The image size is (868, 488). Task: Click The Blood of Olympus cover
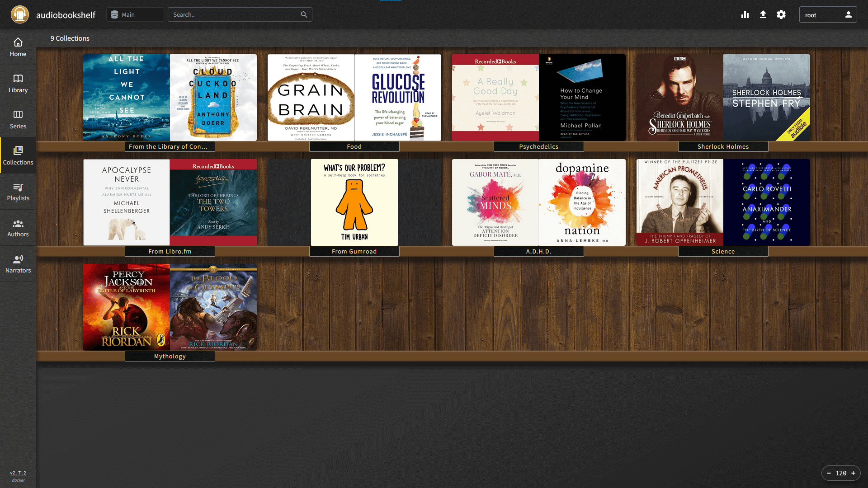click(213, 307)
